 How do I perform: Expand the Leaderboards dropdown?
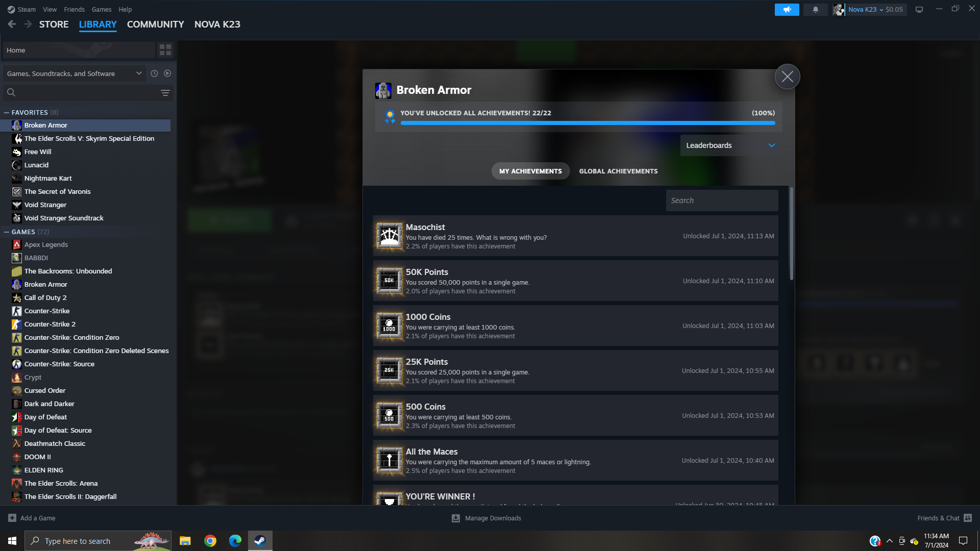pyautogui.click(x=730, y=145)
